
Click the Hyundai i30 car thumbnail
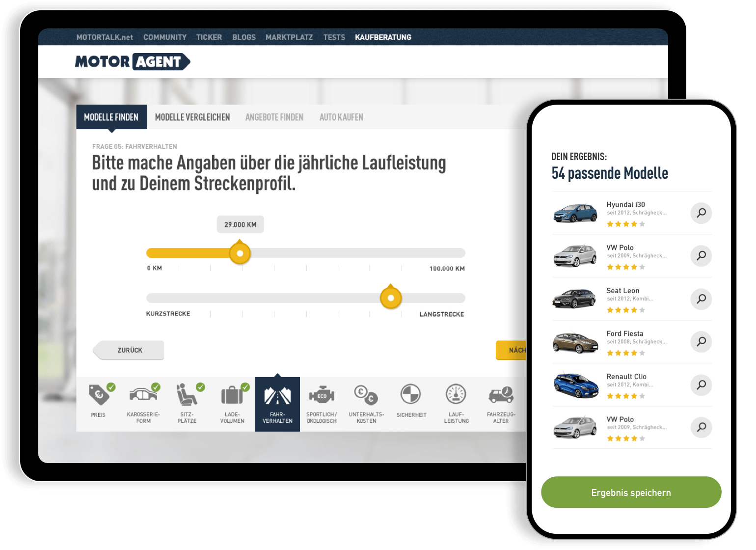pos(575,213)
